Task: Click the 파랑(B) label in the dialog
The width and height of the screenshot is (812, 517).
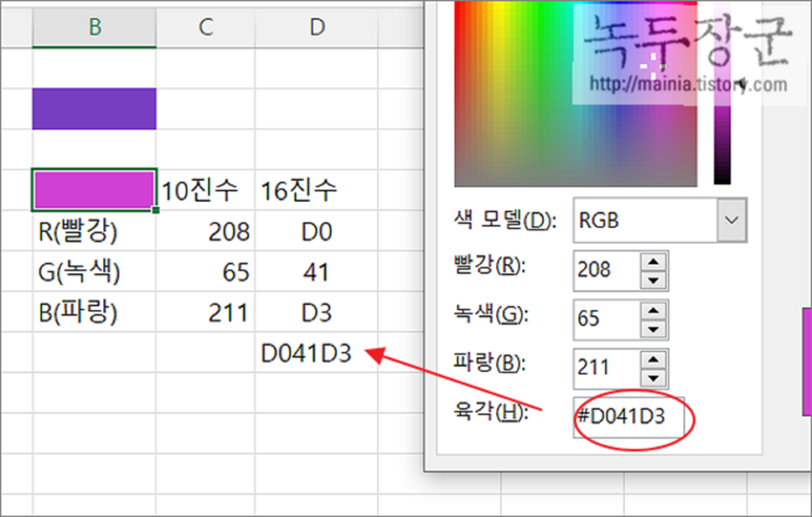Action: pyautogui.click(x=489, y=362)
